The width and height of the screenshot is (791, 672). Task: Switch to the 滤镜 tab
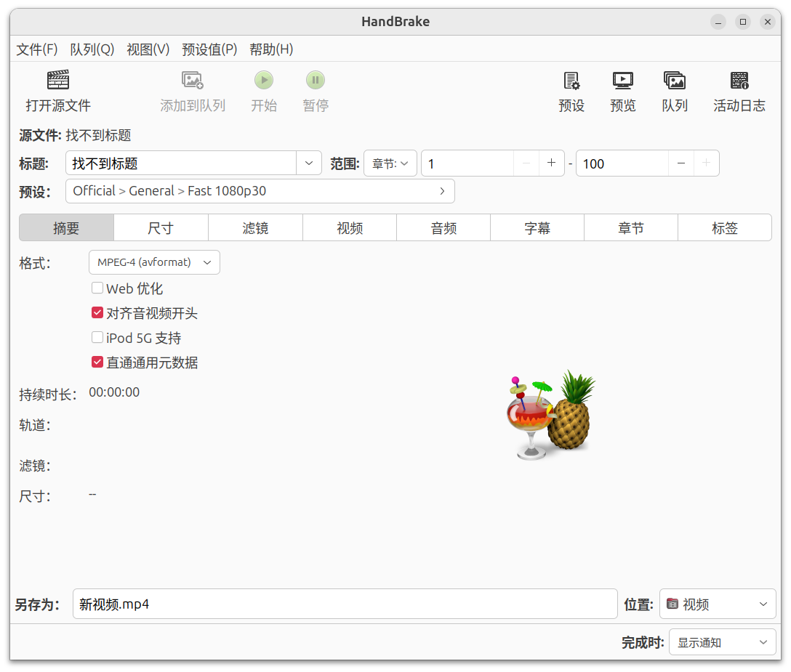click(255, 228)
